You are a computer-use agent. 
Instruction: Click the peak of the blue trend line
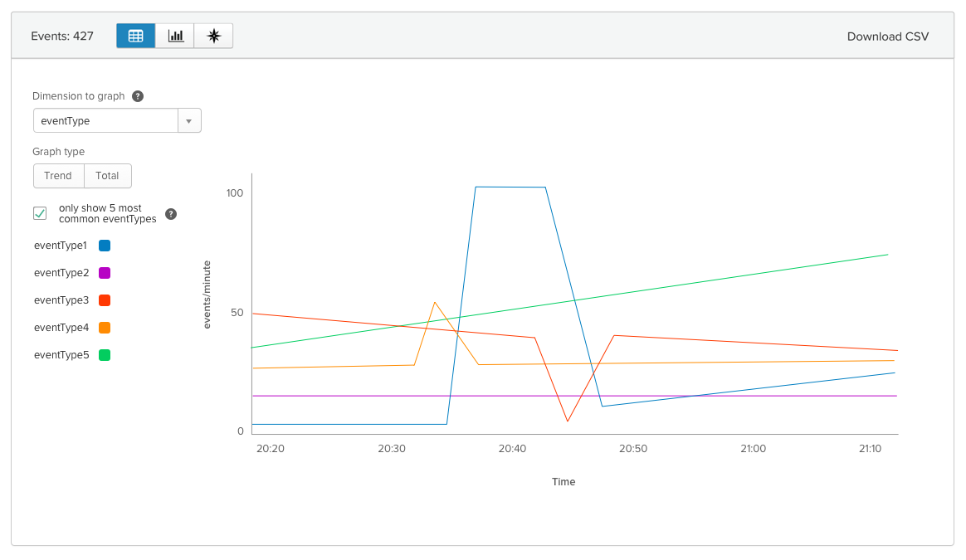(x=510, y=187)
